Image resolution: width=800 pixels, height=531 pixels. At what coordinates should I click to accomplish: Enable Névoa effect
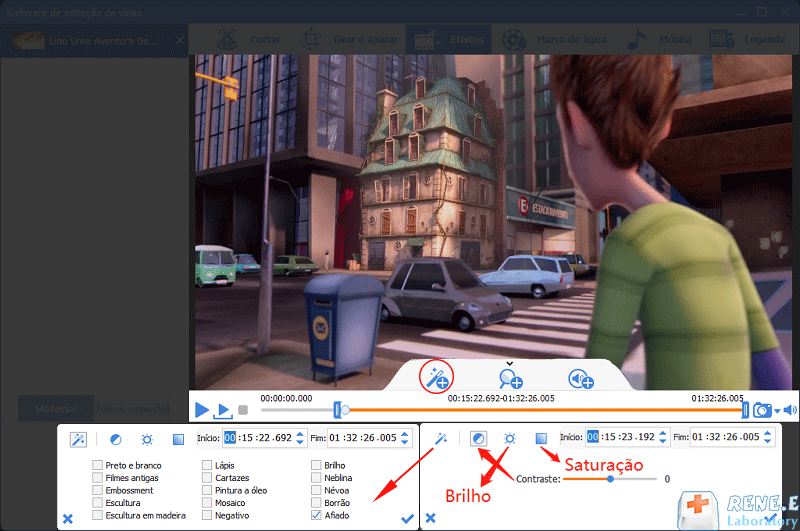pyautogui.click(x=316, y=490)
